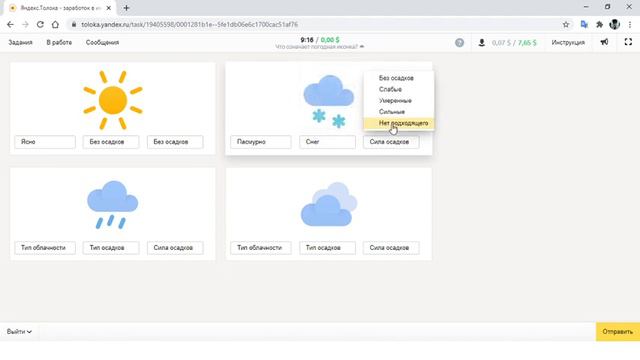
Task: Open the browser home page
Action: point(55,24)
